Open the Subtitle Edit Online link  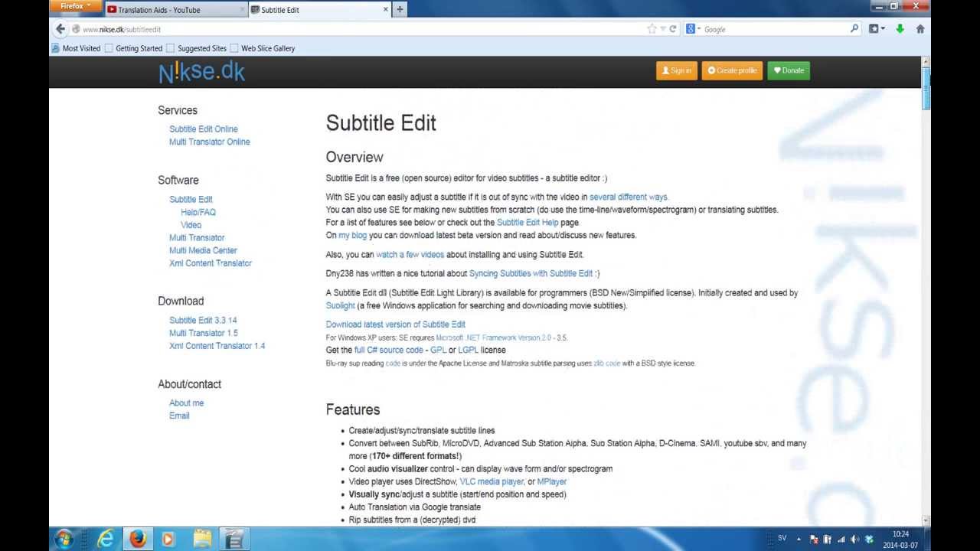[x=204, y=129]
